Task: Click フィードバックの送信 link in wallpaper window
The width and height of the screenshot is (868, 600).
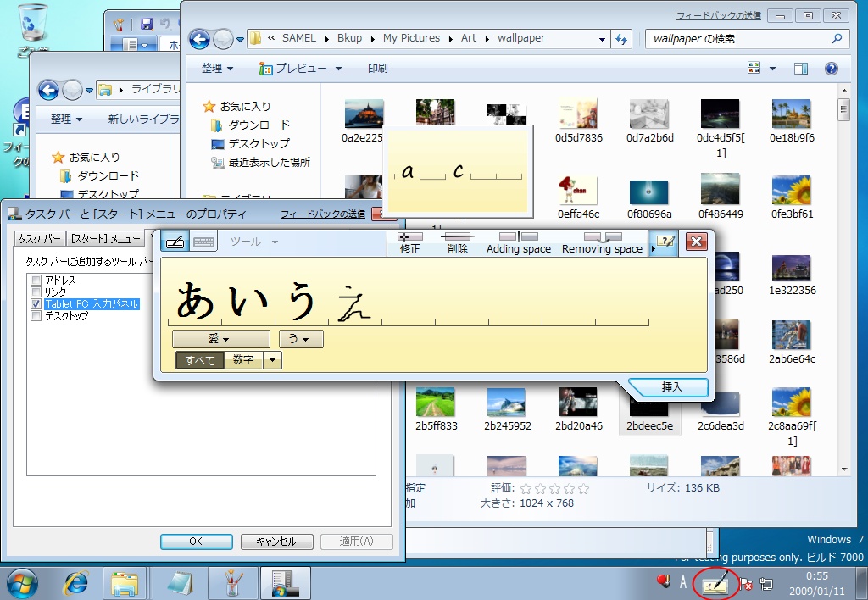Action: (719, 15)
